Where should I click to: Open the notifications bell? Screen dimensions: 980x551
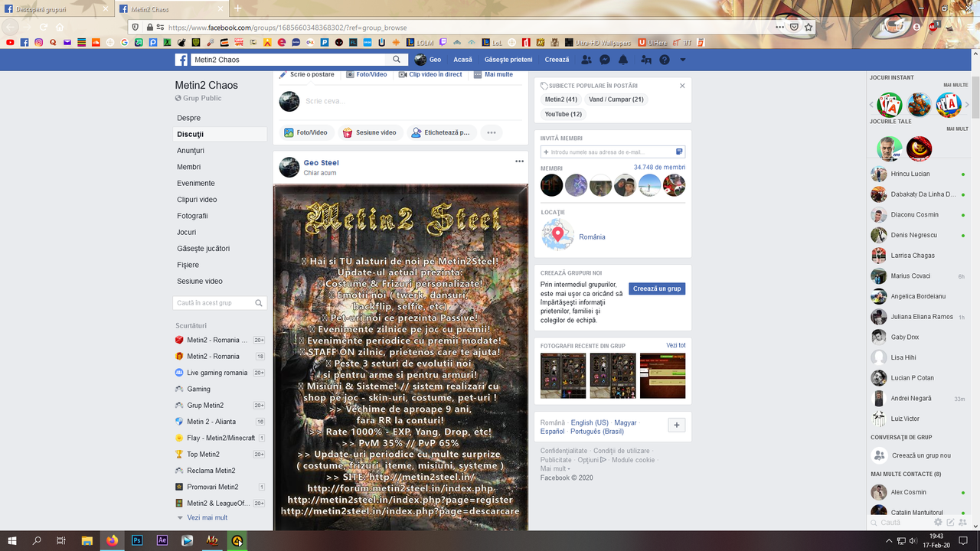tap(623, 60)
